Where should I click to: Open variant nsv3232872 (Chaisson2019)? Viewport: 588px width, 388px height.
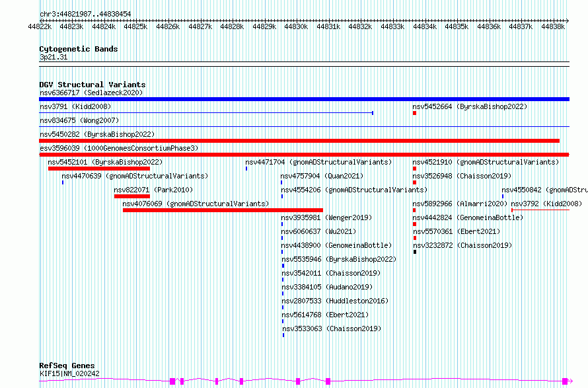click(x=462, y=245)
